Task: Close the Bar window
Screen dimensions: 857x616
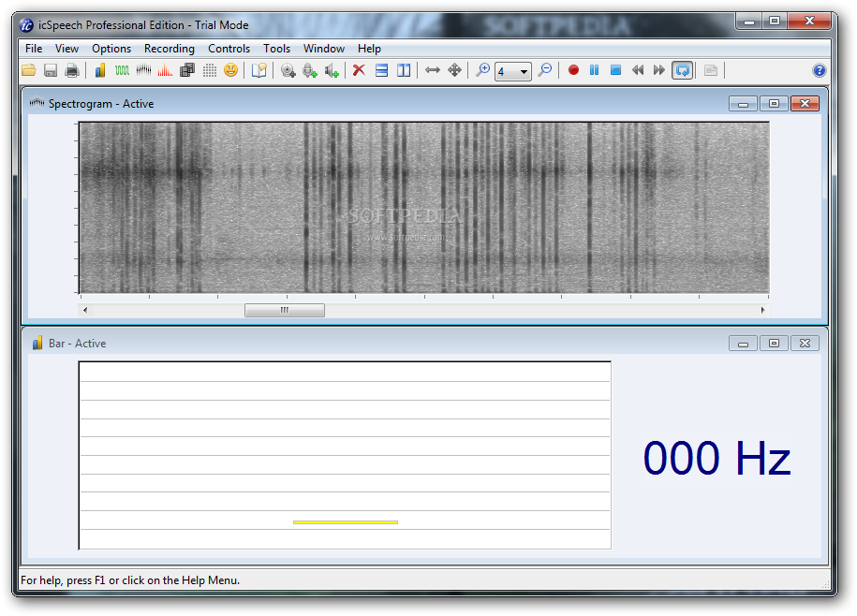Action: point(805,344)
